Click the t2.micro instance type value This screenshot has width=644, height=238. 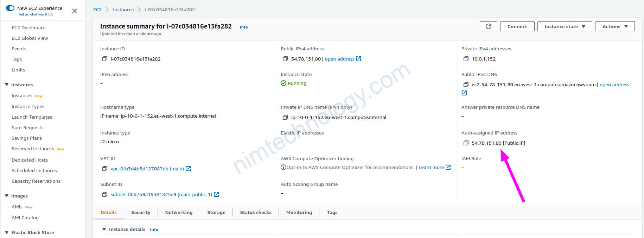point(109,142)
